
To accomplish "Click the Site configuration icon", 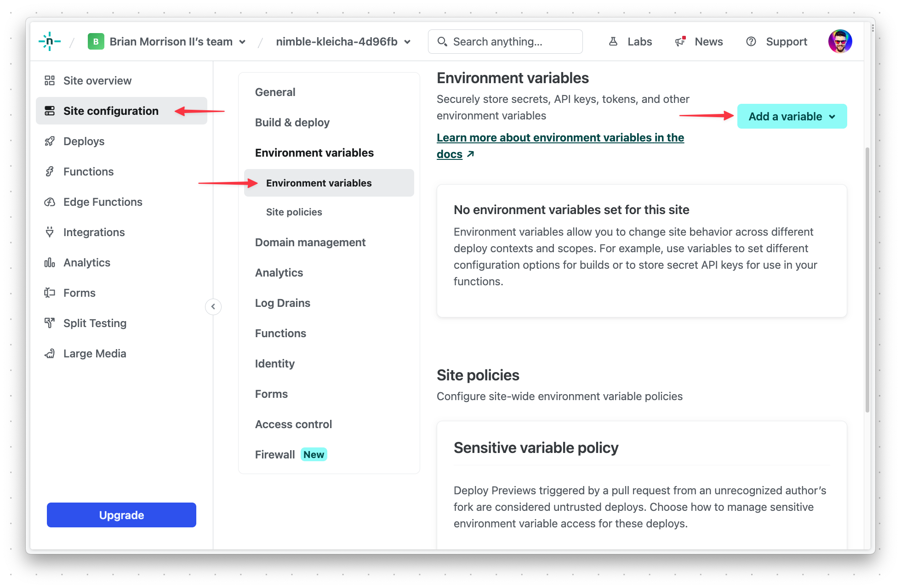I will pos(51,111).
